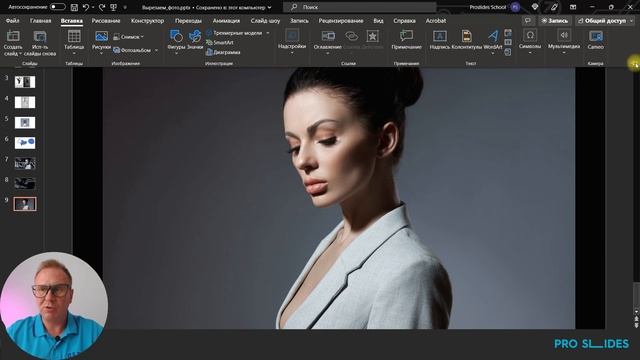Expand the Общий доступ dropdown arrow
This screenshot has height=360, width=640.
(x=632, y=20)
